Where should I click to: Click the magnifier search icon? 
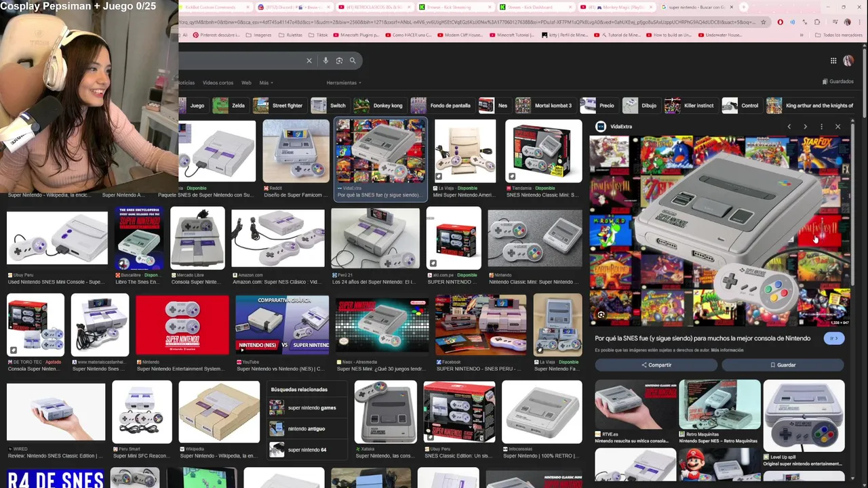coord(353,61)
